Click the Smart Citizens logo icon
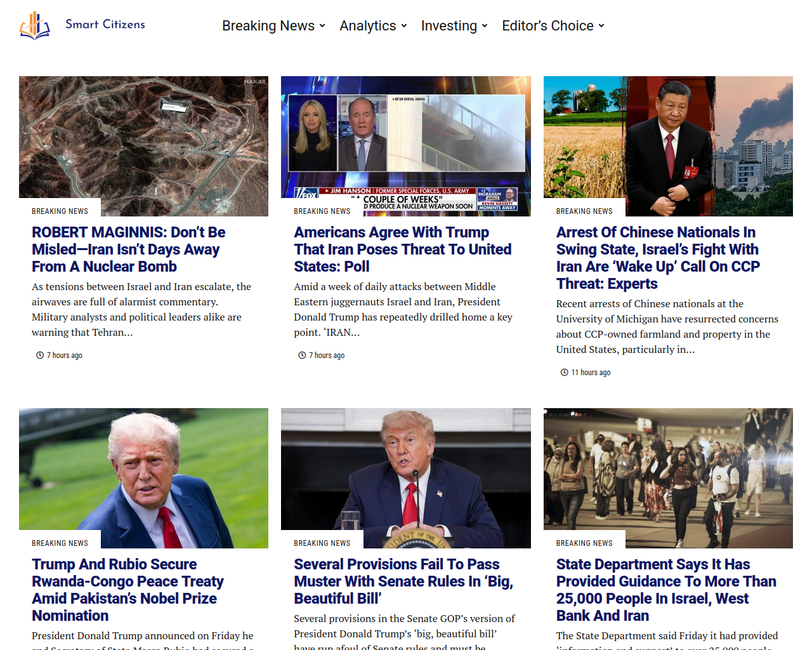 pos(35,25)
